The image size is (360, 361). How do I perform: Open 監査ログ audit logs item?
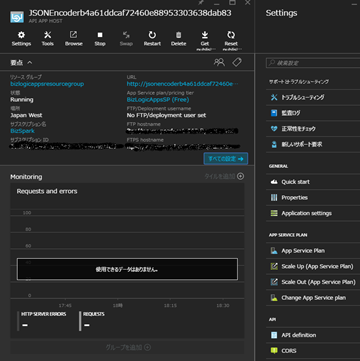click(313, 113)
